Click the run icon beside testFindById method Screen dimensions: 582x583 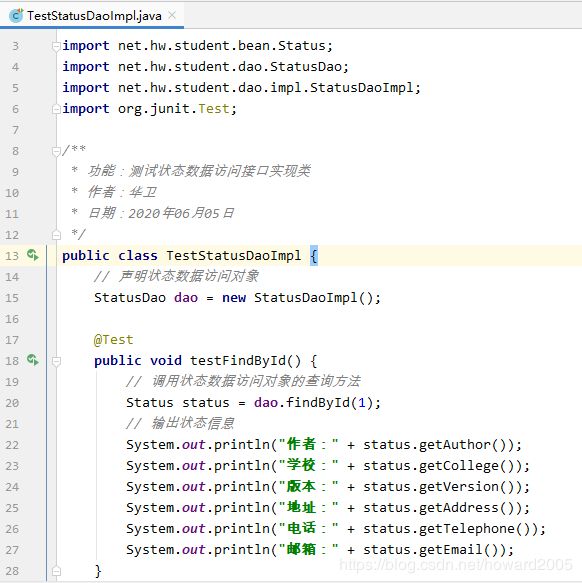click(x=33, y=360)
